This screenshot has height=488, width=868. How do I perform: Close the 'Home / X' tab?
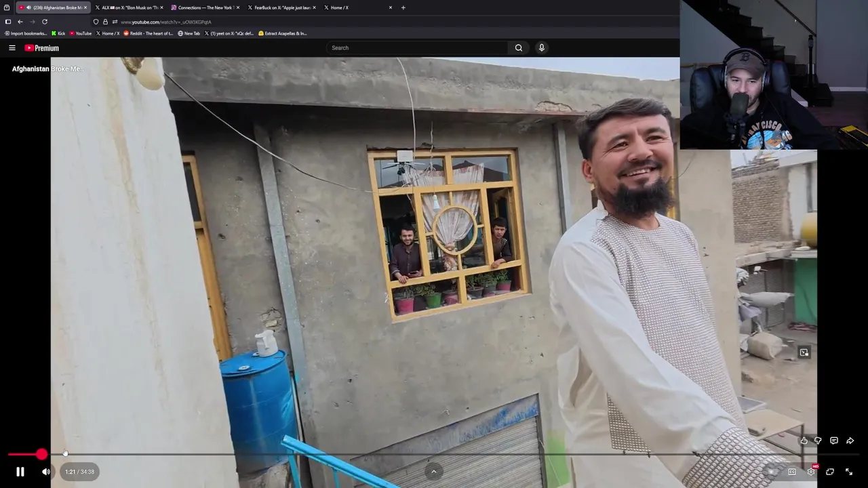(x=391, y=7)
